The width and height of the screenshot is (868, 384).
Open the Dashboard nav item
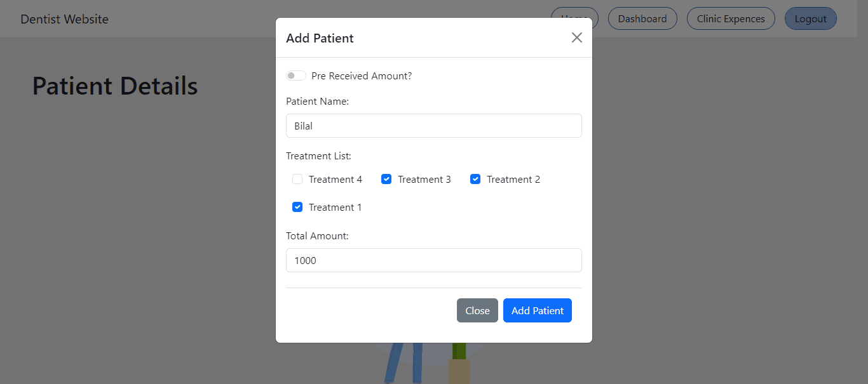coord(642,18)
